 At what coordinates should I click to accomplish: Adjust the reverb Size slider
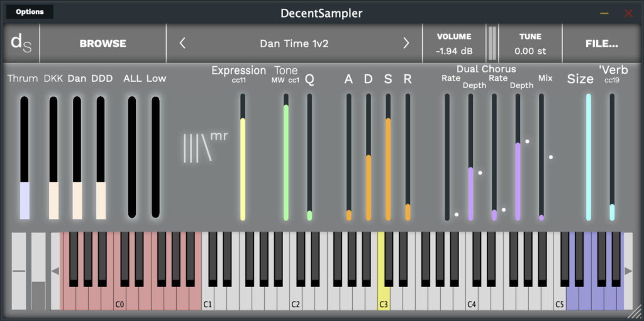pyautogui.click(x=589, y=157)
